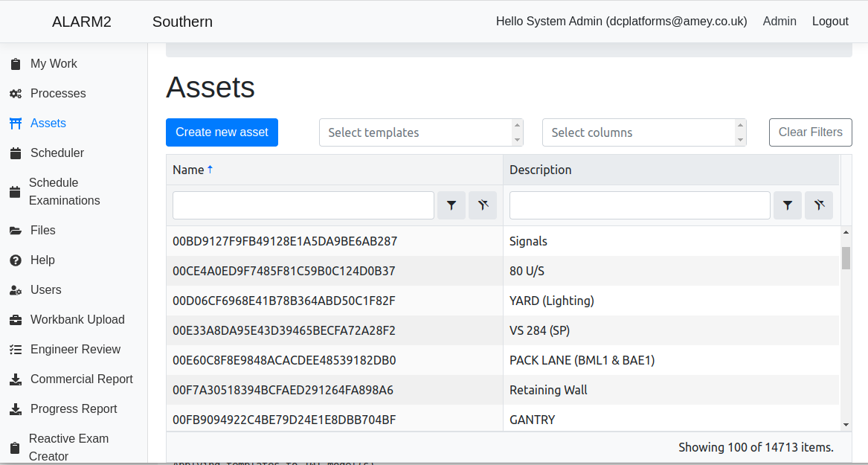This screenshot has width=868, height=465.
Task: Go to Scheduler page
Action: coord(57,153)
